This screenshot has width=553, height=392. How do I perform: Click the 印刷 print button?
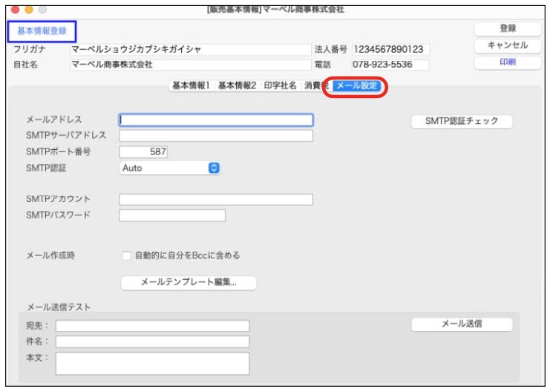[x=508, y=63]
